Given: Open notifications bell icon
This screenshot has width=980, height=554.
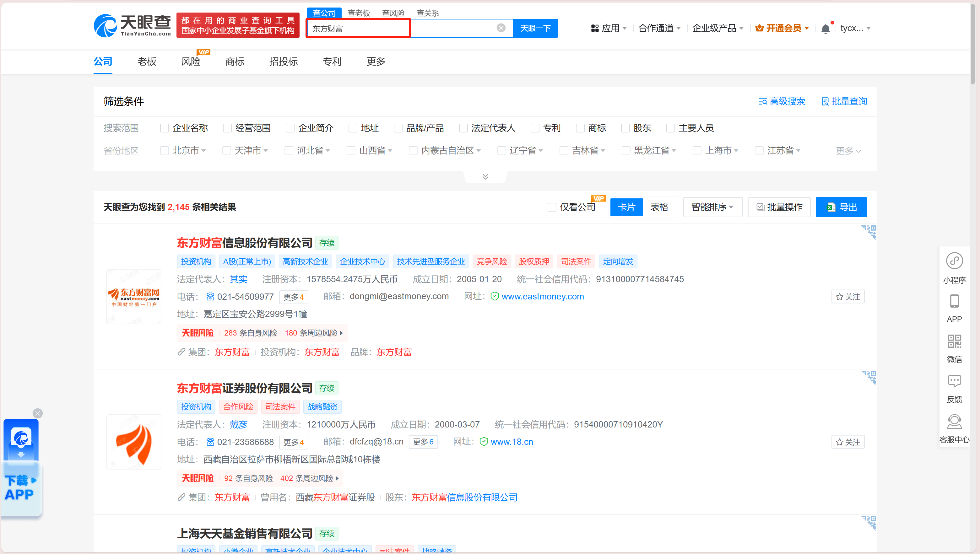Looking at the screenshot, I should coord(826,29).
